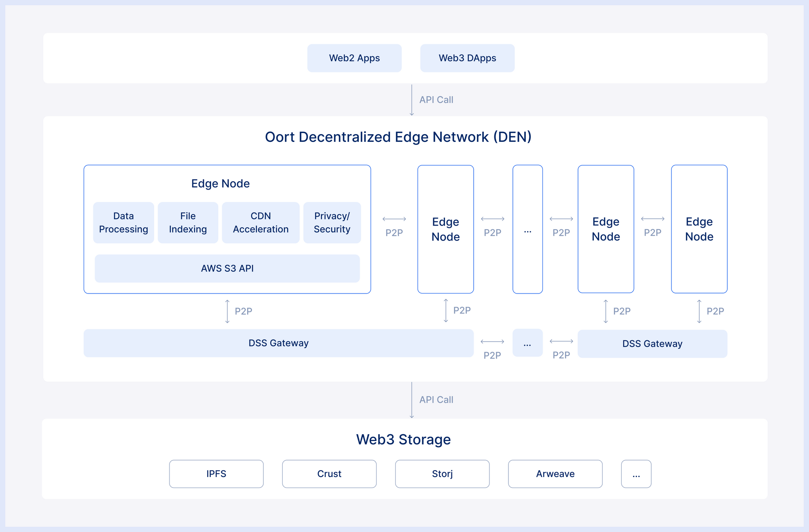
Task: Click the left DSS Gateway bar
Action: click(x=278, y=343)
